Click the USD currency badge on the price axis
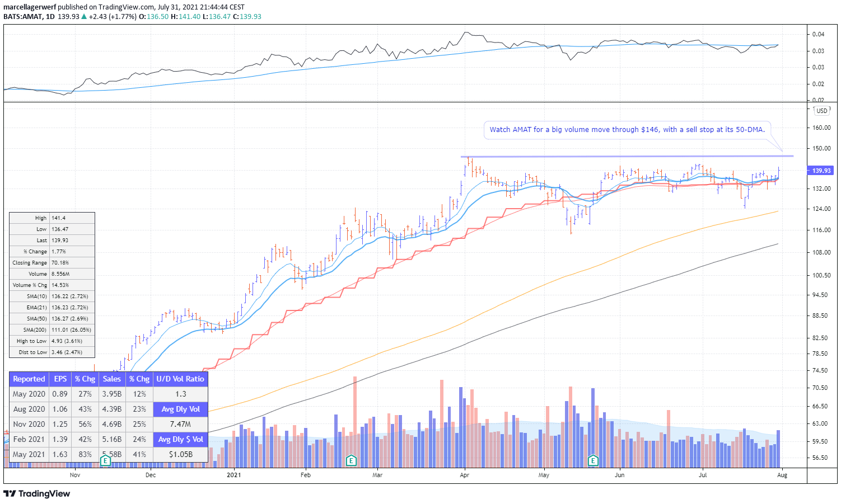 [x=821, y=111]
